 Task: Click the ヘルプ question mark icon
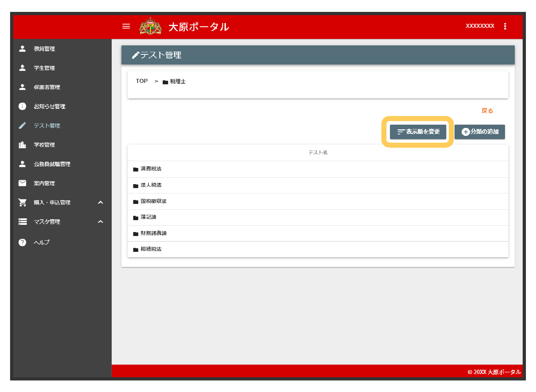point(22,242)
